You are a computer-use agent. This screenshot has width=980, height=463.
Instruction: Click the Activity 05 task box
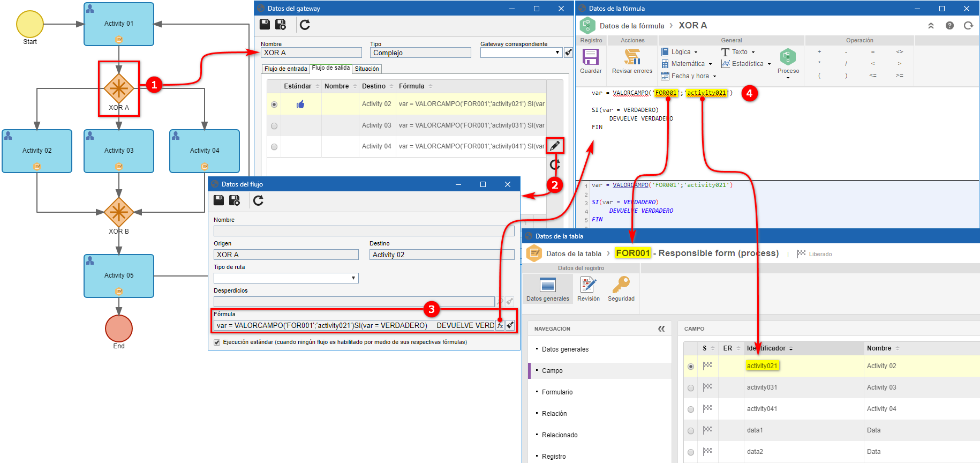coord(118,276)
